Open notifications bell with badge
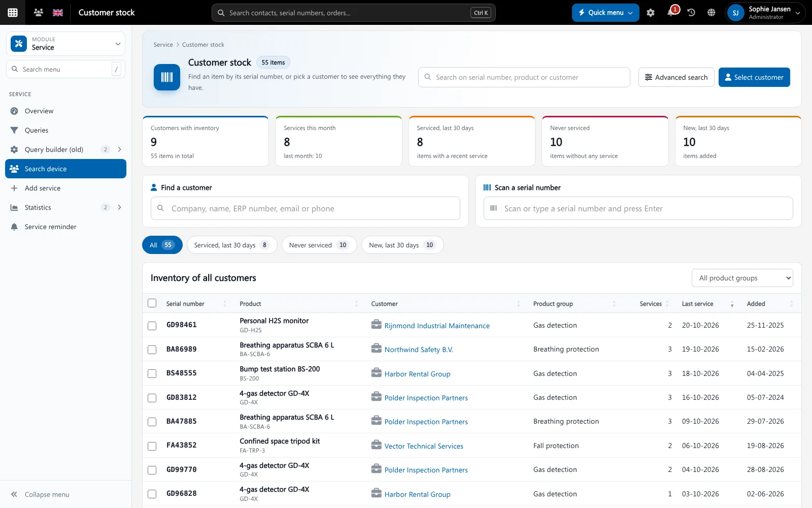Image resolution: width=812 pixels, height=508 pixels. tap(671, 12)
